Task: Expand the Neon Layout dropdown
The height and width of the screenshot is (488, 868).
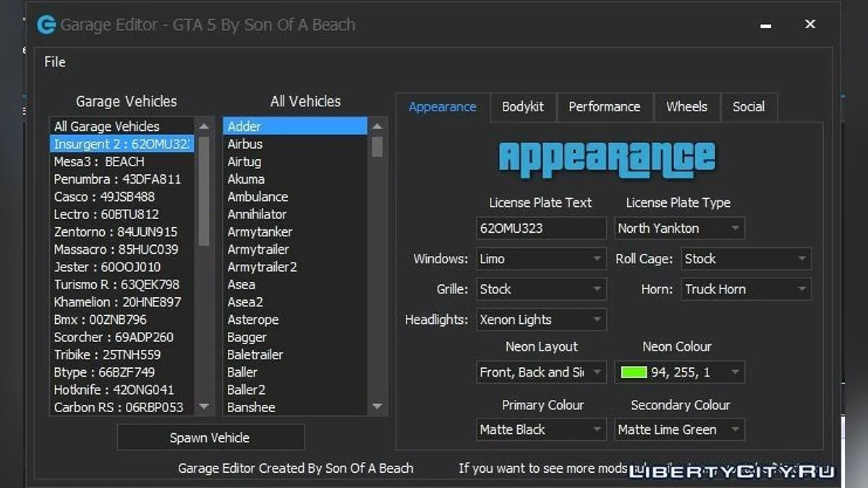Action: [x=541, y=372]
